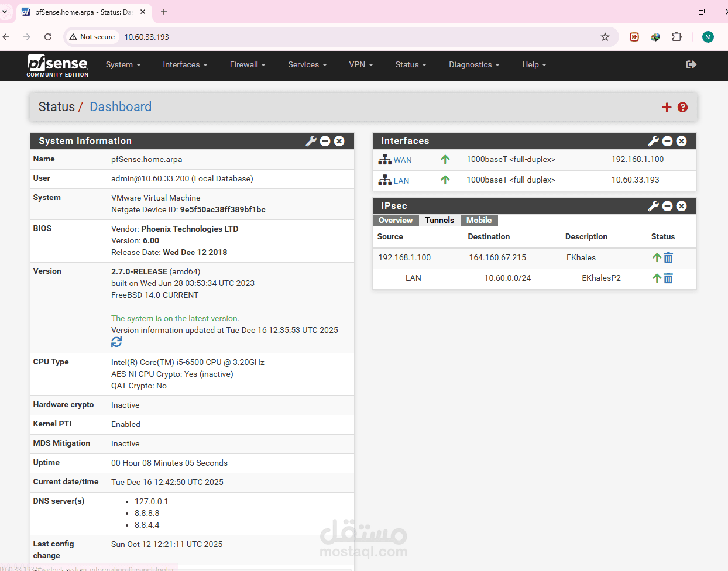
Task: Open dashboard help via red question mark icon
Action: [x=682, y=107]
